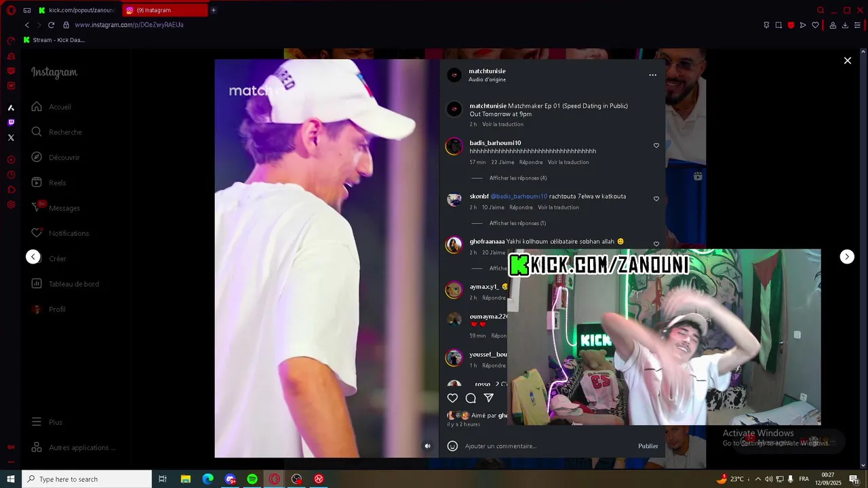Click the Publier button

[648, 446]
